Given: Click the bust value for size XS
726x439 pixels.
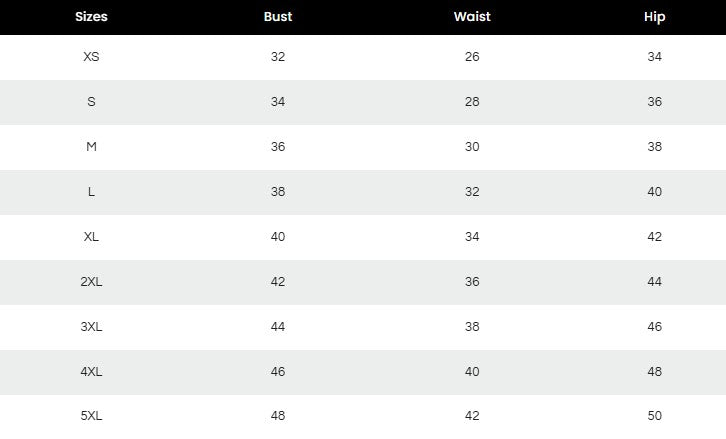Looking at the screenshot, I should [x=278, y=57].
